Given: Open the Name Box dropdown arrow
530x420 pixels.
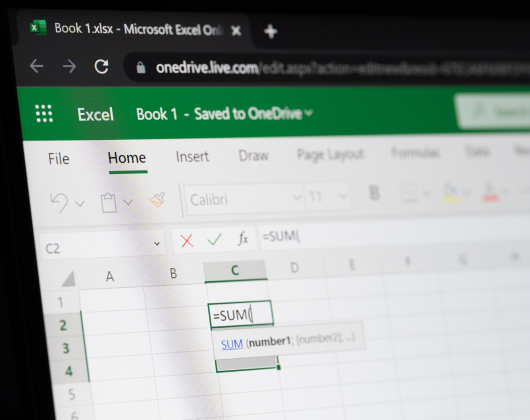Looking at the screenshot, I should 156,244.
